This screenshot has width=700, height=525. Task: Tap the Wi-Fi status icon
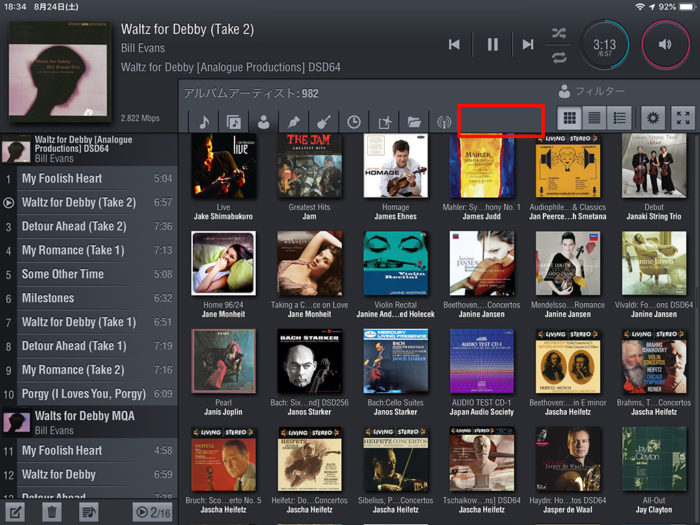click(640, 7)
